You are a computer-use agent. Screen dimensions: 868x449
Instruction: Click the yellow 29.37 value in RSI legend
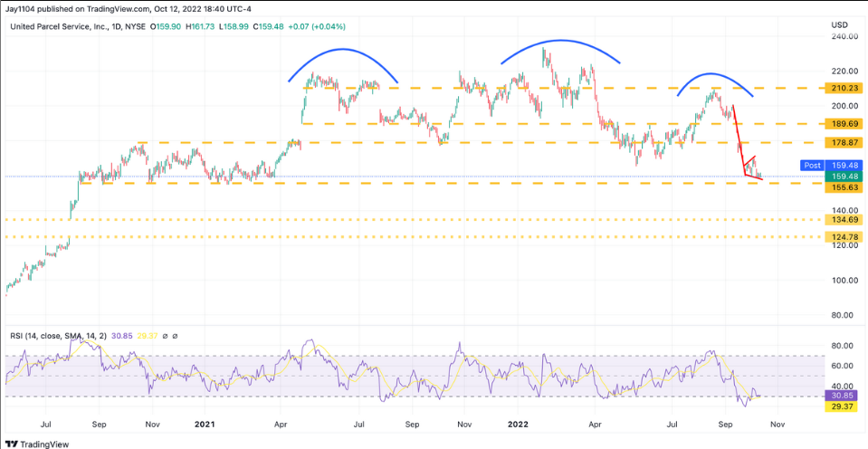click(147, 336)
